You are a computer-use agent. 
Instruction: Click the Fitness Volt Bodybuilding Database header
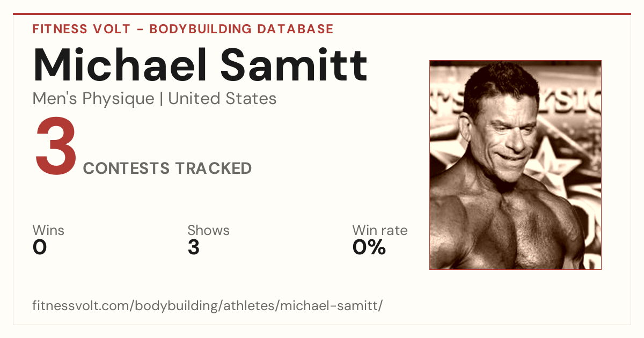pyautogui.click(x=183, y=29)
